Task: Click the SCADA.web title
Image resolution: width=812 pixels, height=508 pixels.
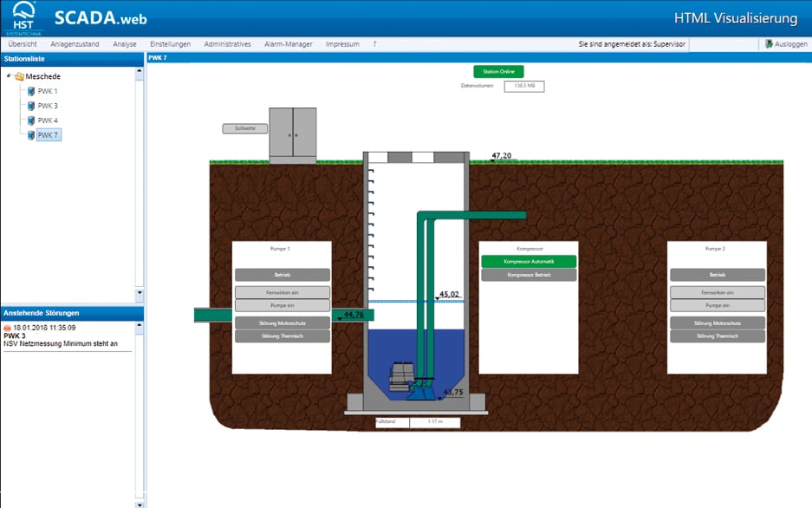Action: click(x=101, y=18)
